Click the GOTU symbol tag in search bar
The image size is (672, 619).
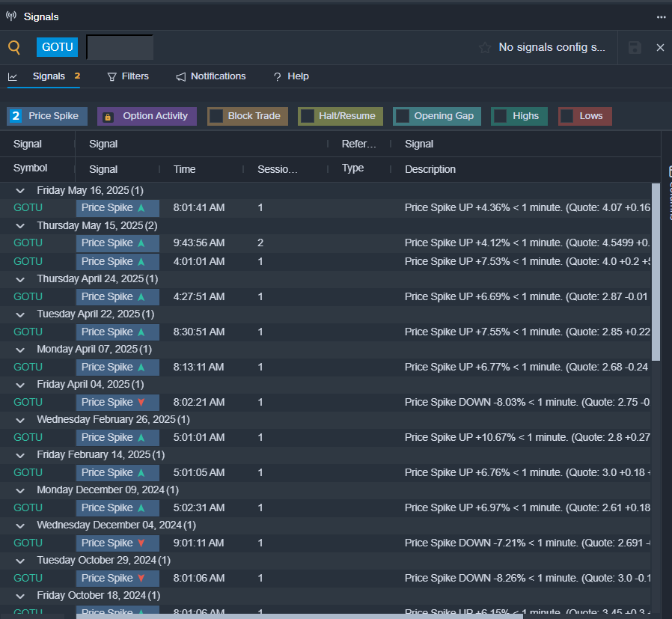58,47
